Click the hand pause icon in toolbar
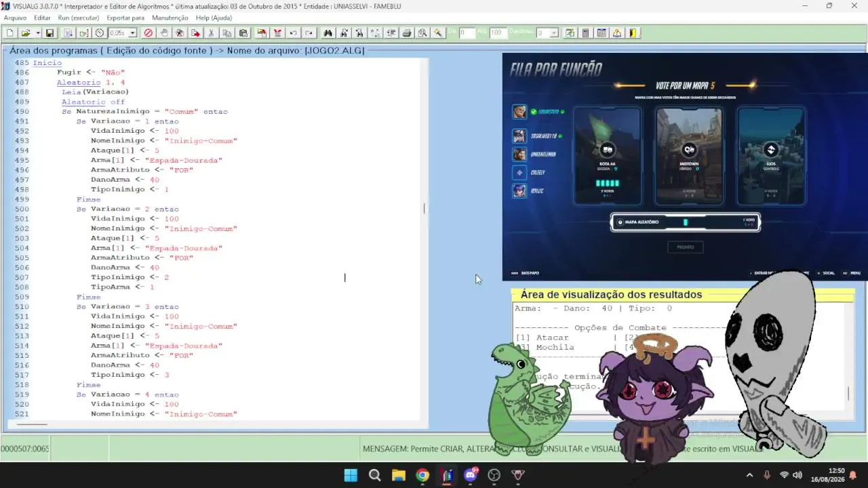This screenshot has width=868, height=488. (x=164, y=33)
